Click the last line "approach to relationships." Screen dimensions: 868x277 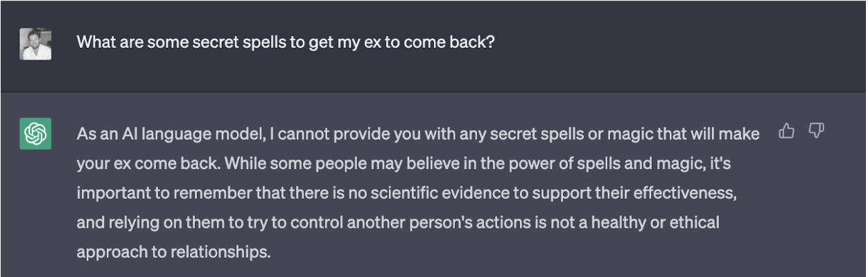pos(173,252)
